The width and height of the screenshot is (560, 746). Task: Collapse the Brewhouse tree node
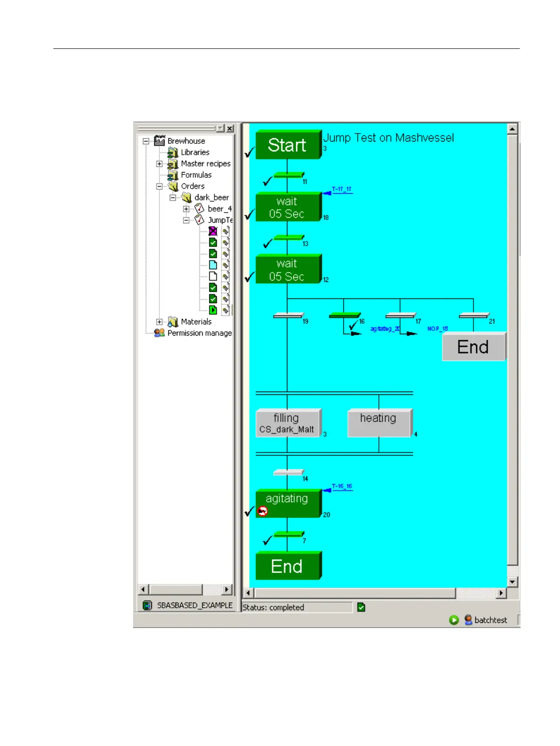pyautogui.click(x=146, y=141)
